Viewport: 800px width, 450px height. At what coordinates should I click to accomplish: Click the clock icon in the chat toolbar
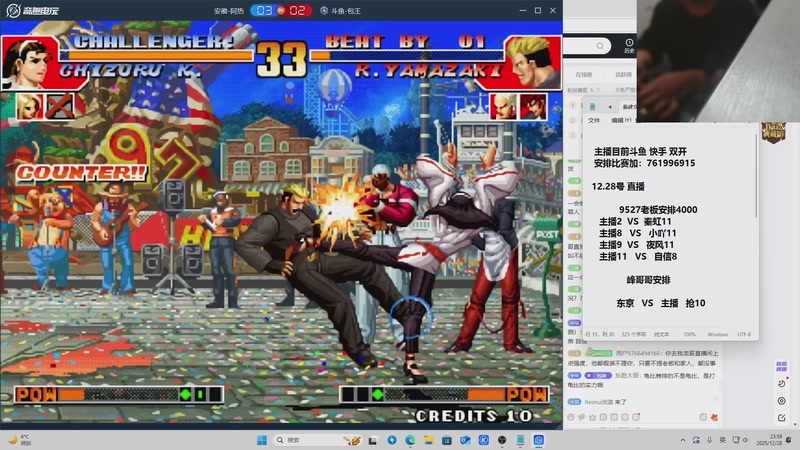pyautogui.click(x=570, y=417)
